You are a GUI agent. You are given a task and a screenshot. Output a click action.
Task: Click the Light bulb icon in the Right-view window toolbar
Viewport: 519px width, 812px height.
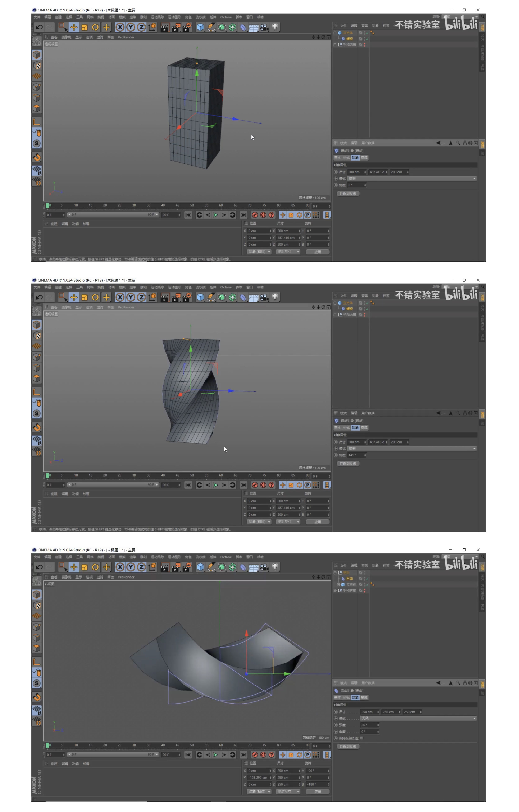pyautogui.click(x=275, y=567)
